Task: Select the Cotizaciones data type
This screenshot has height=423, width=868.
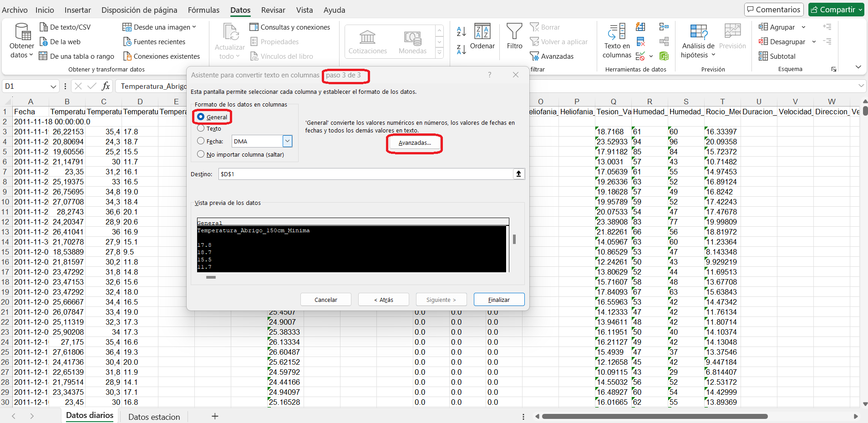Action: tap(367, 42)
